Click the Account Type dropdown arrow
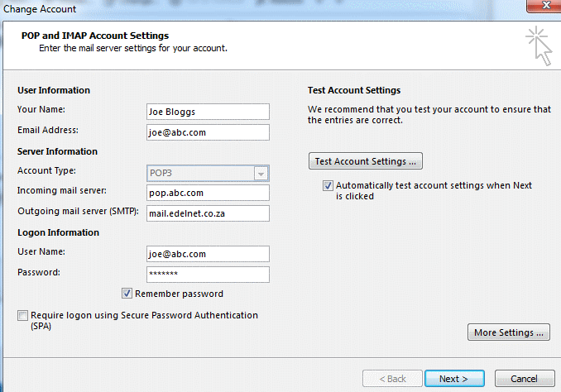The height and width of the screenshot is (392, 561). pyautogui.click(x=261, y=174)
